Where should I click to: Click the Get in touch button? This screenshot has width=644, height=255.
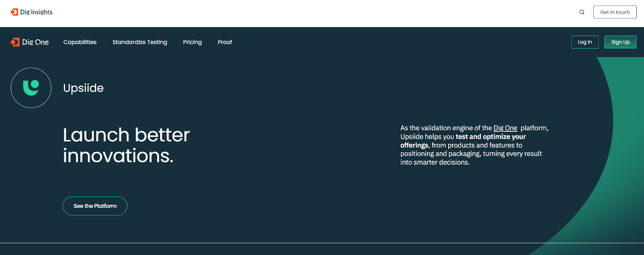(x=615, y=12)
